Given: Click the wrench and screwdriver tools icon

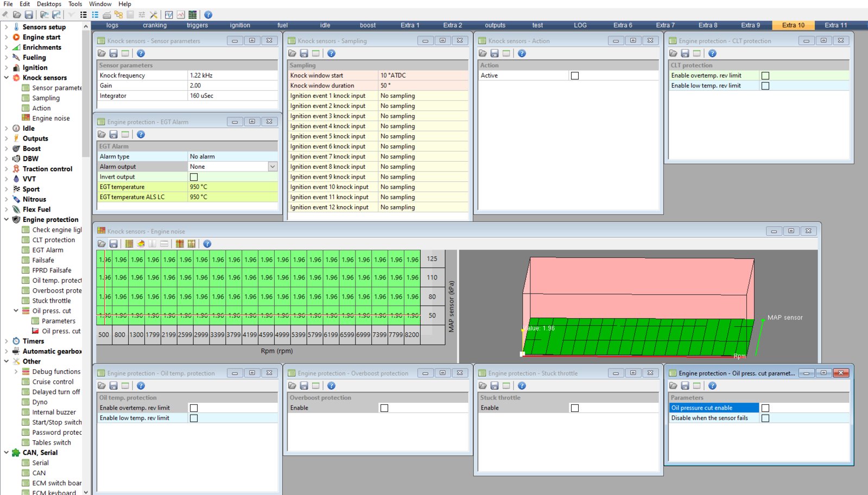Looking at the screenshot, I should pos(154,15).
